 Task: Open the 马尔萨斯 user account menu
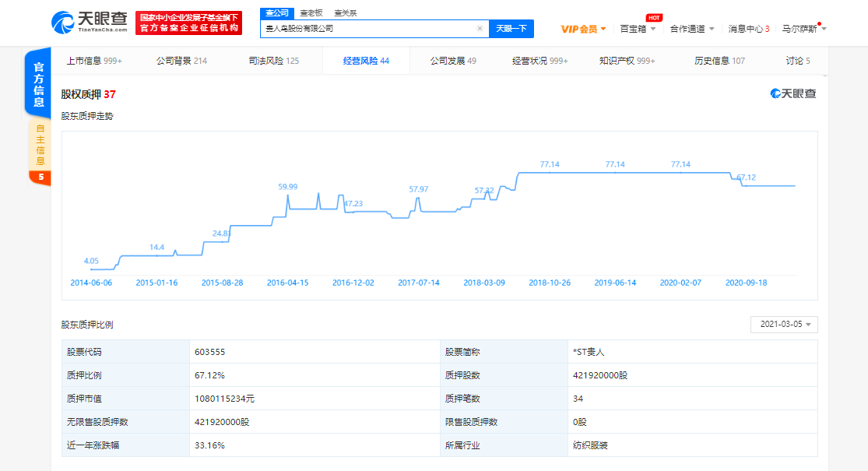[x=803, y=29]
